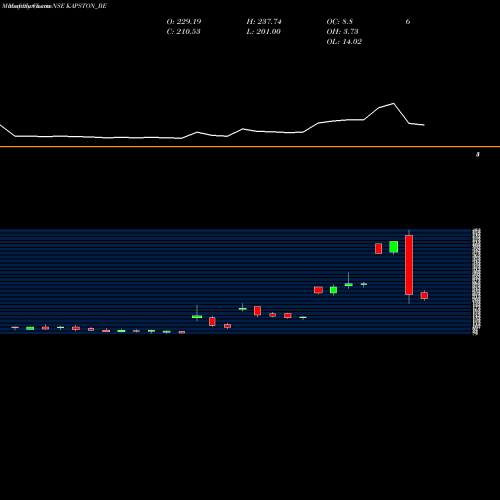Click the OL: 14.02 reading
Image resolution: width=500 pixels, height=500 pixels.
point(344,41)
